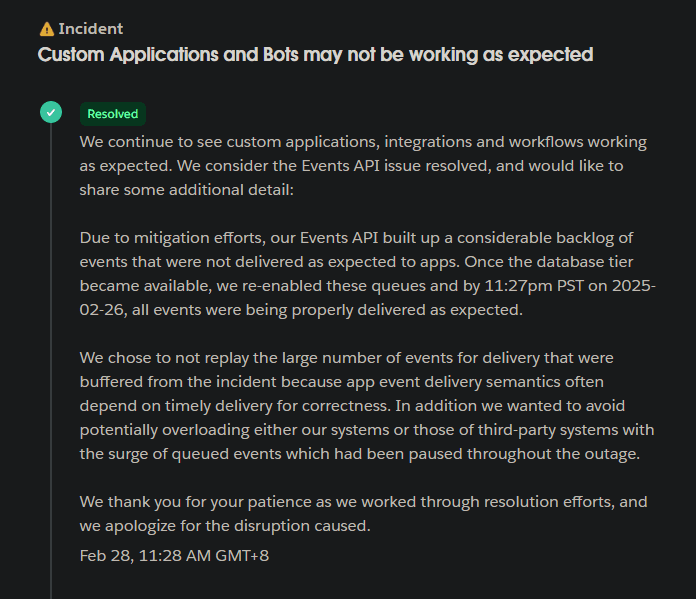Click the Feb 28, 11:28 AM GMT+8 timestamp
This screenshot has width=696, height=599.
click(x=174, y=554)
